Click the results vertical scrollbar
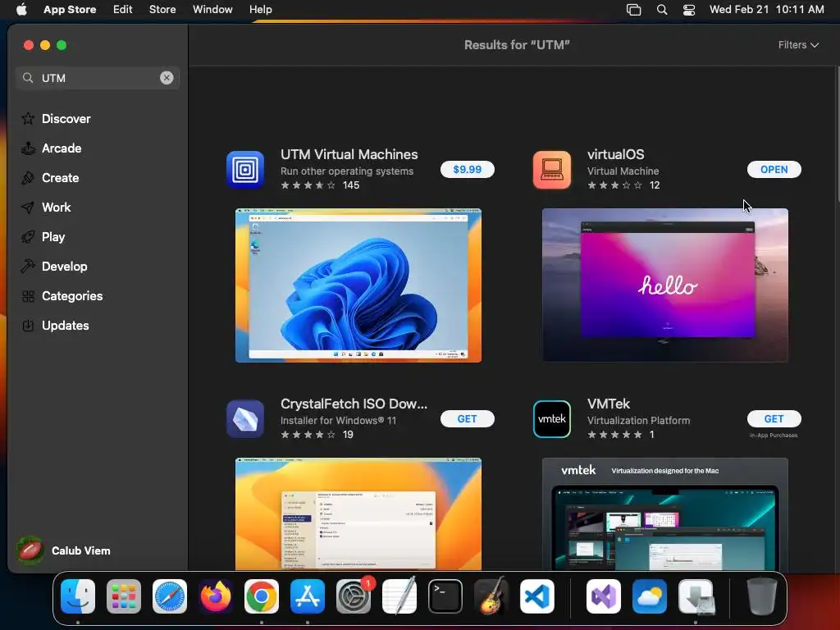 click(x=837, y=134)
